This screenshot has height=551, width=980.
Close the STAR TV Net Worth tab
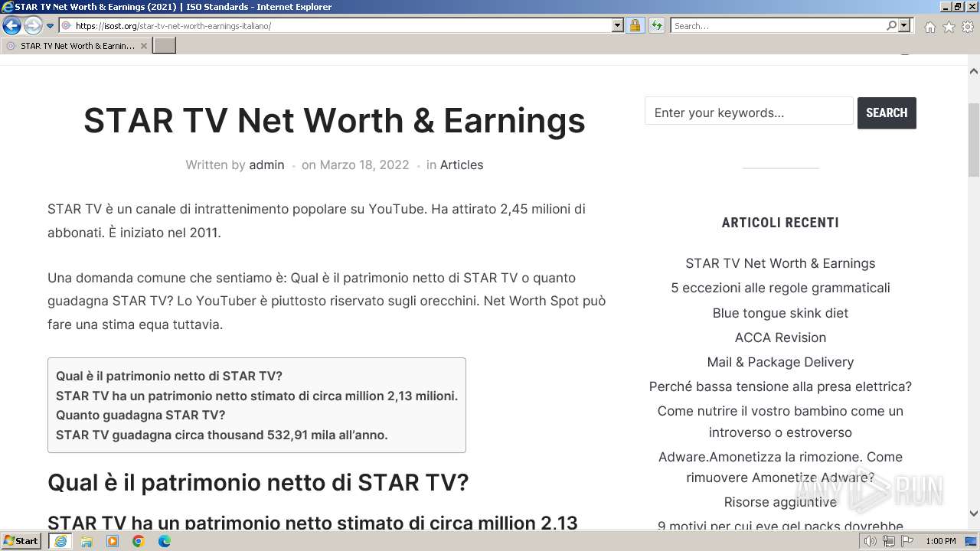(143, 46)
